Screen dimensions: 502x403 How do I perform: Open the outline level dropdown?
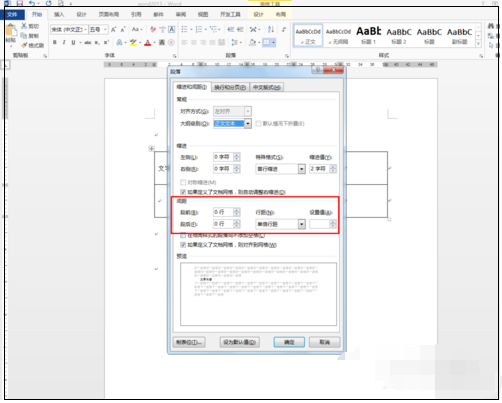click(248, 124)
